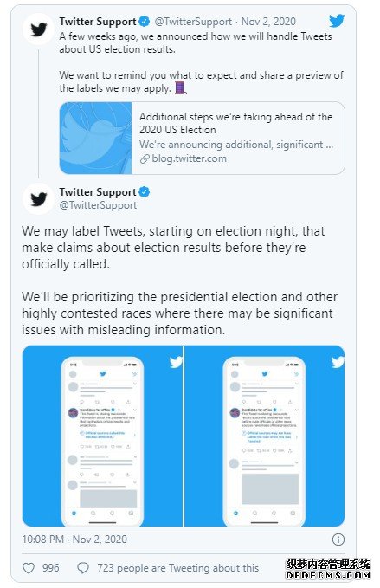Click the link chain icon by blog.twitter.com
The height and width of the screenshot is (588, 380).
145,159
